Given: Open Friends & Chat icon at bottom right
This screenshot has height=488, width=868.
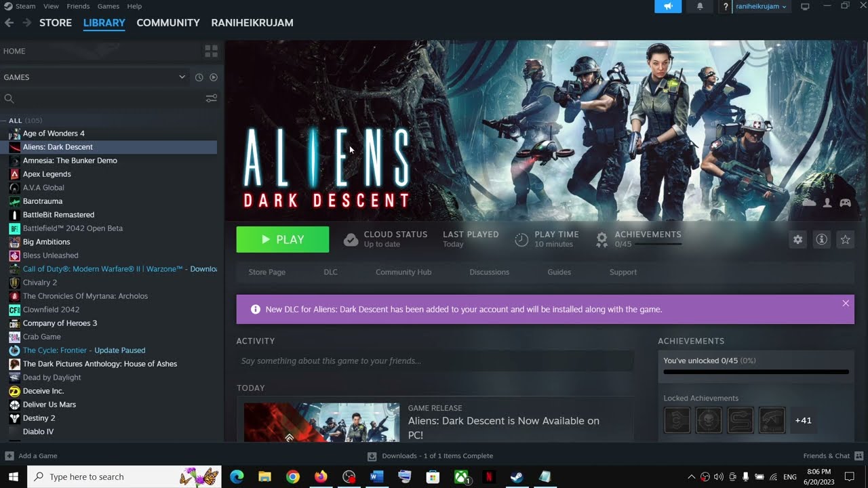Looking at the screenshot, I should [859, 455].
